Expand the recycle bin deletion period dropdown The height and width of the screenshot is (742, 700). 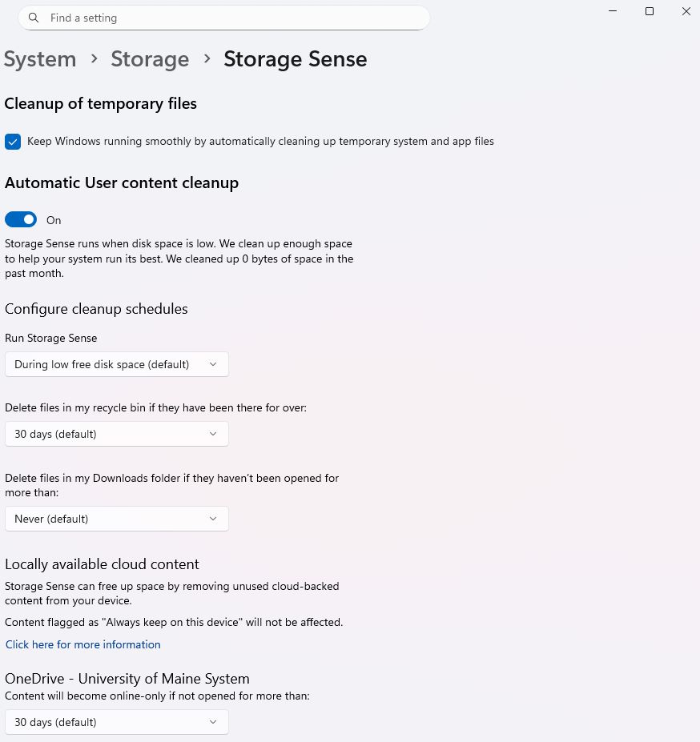116,434
